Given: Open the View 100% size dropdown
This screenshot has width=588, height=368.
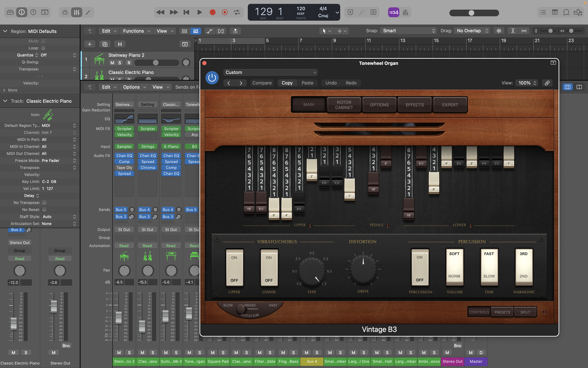Looking at the screenshot, I should click(x=527, y=83).
